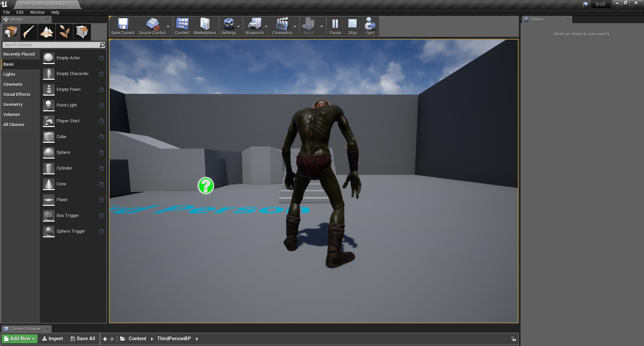Screen dimensions: 644x346
Task: Select the Cube shape icon
Action: pyautogui.click(x=49, y=137)
